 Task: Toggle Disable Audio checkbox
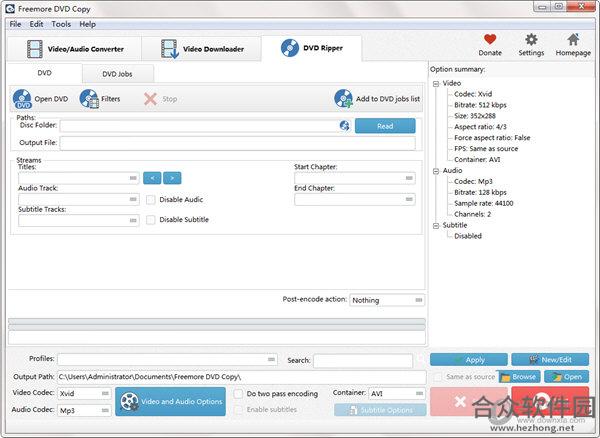point(151,200)
